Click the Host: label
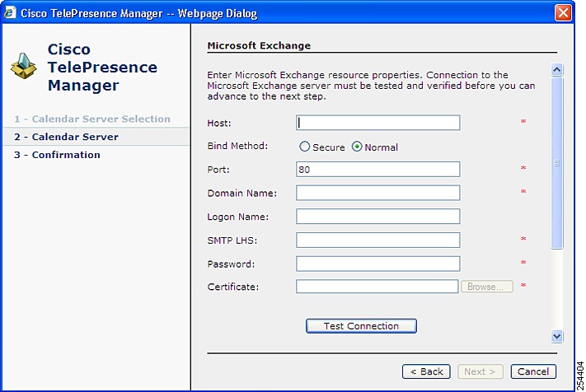Screen dimensions: 586x392 [x=219, y=123]
